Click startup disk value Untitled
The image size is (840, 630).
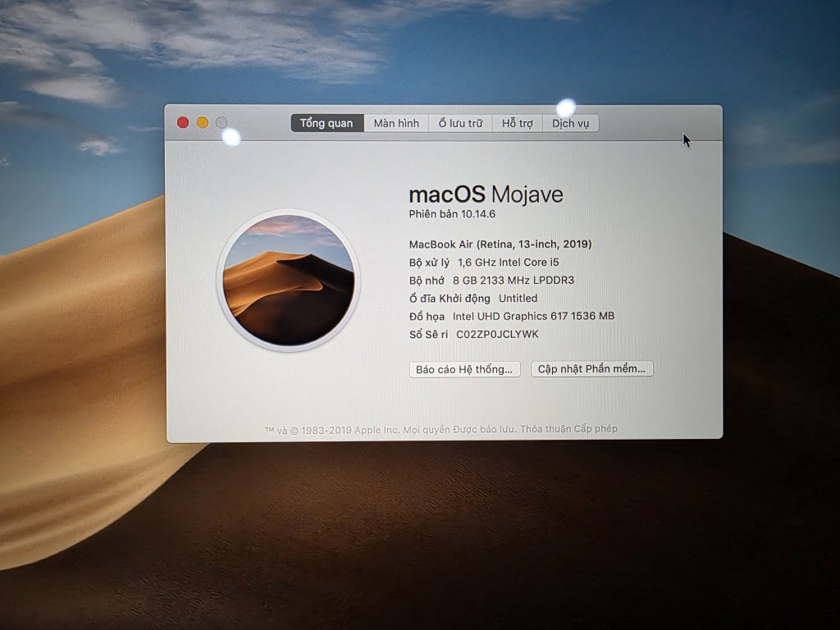coord(518,299)
